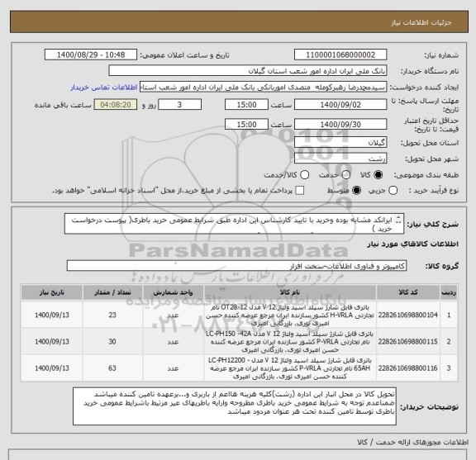Click the goods group field کامپیوتر و فناوری

[x=236, y=266]
